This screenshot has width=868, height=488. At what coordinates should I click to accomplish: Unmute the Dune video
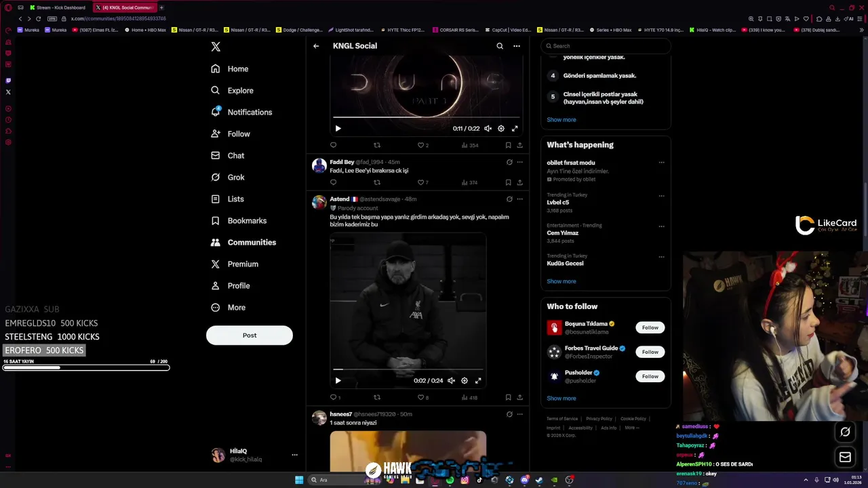click(x=488, y=128)
